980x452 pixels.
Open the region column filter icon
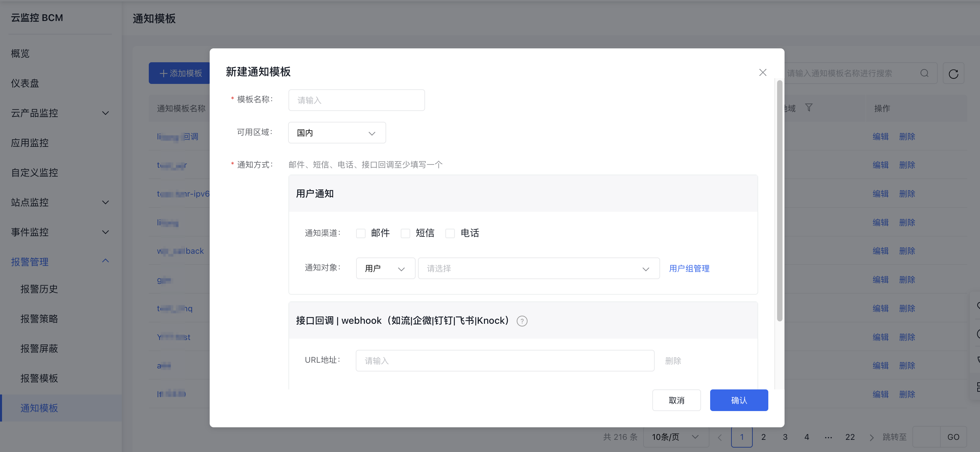click(x=809, y=108)
